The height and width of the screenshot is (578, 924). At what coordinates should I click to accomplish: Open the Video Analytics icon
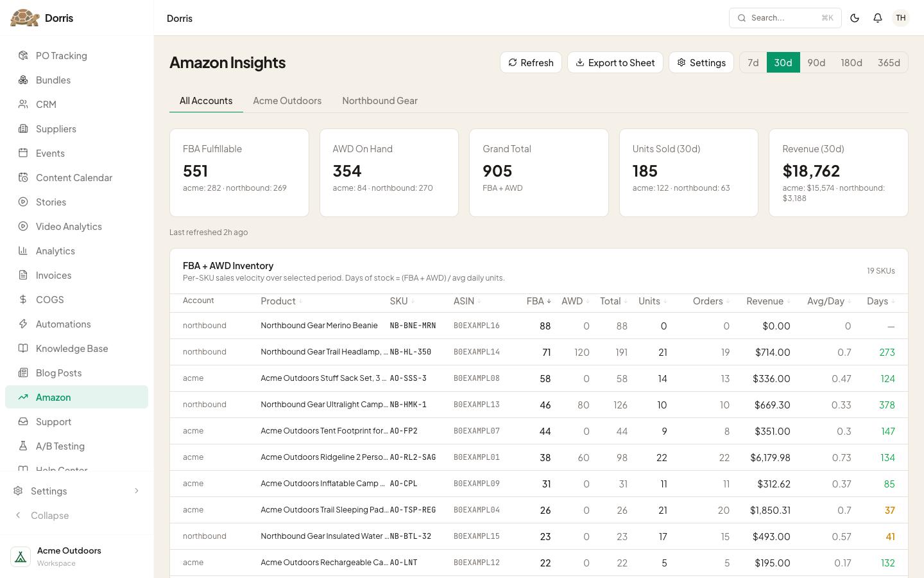pyautogui.click(x=23, y=227)
